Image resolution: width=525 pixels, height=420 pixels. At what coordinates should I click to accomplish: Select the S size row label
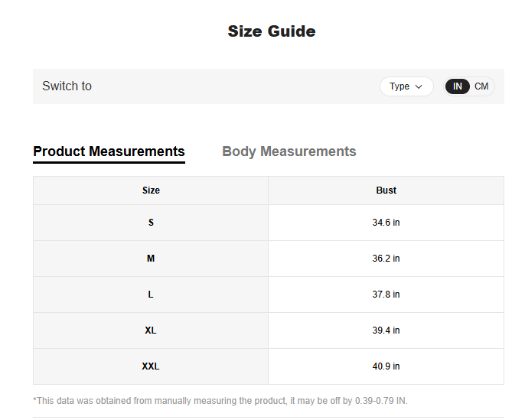[151, 223]
